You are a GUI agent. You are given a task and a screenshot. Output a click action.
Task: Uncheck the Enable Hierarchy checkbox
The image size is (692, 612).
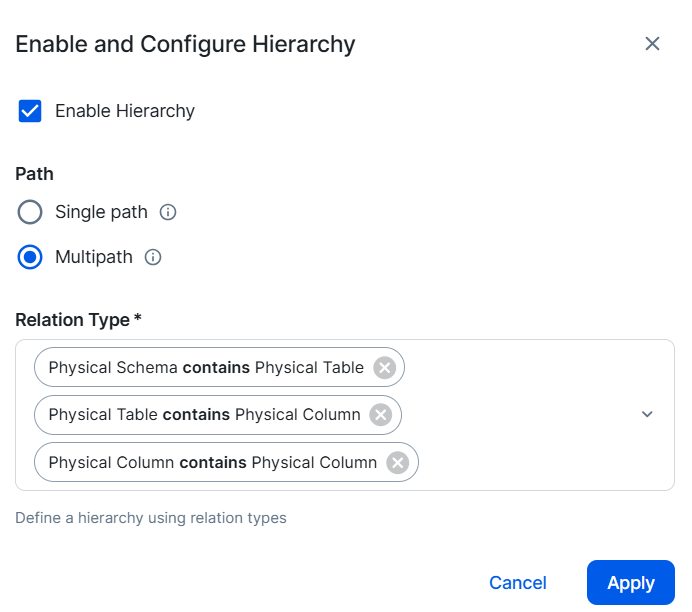(30, 111)
